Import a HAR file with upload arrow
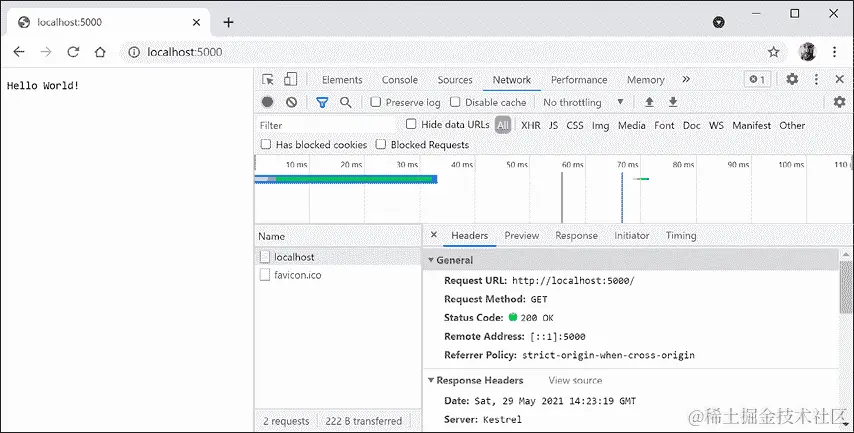 [649, 102]
